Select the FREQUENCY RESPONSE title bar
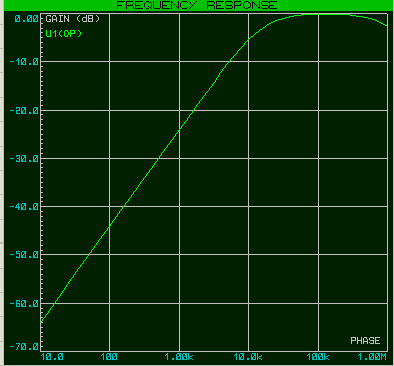Image resolution: width=394 pixels, height=366 pixels. [x=197, y=5]
